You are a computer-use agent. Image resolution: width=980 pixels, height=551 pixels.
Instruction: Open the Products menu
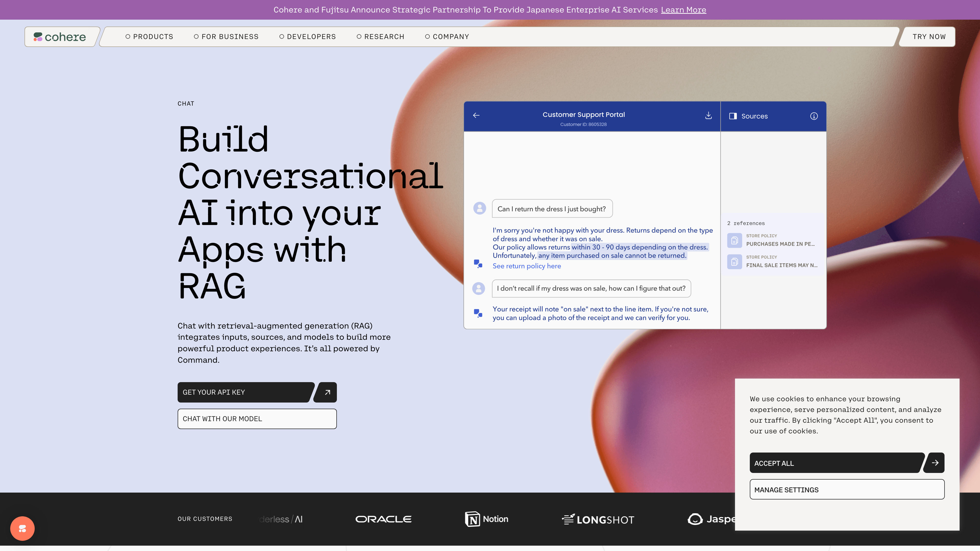(x=149, y=36)
